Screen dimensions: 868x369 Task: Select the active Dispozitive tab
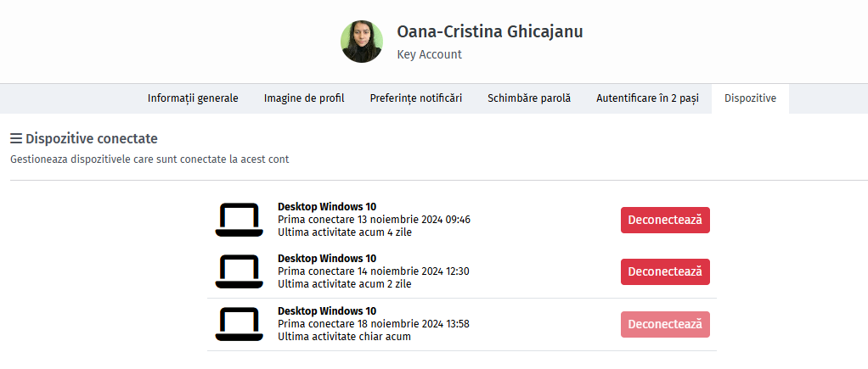point(750,98)
